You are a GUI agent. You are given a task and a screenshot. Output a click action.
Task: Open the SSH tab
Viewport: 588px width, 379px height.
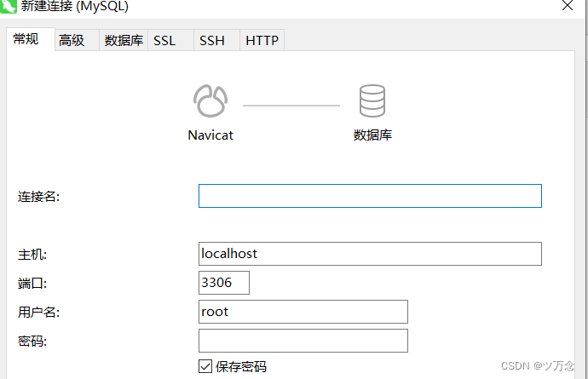click(x=216, y=40)
